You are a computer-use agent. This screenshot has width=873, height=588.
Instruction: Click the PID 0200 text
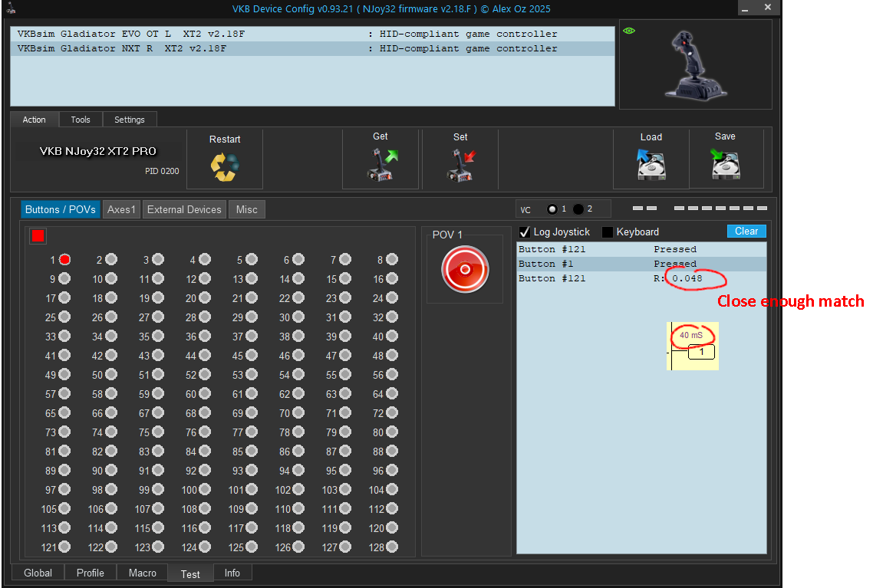[x=162, y=171]
